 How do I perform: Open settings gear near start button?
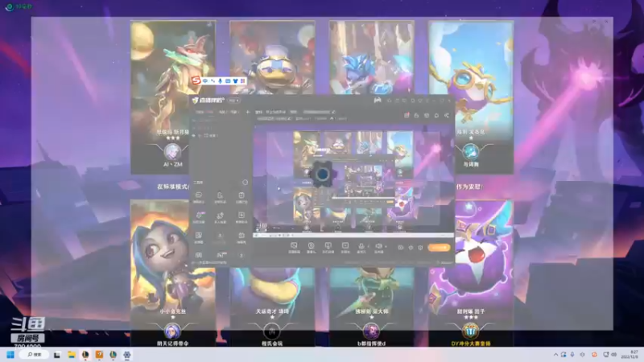click(420, 248)
